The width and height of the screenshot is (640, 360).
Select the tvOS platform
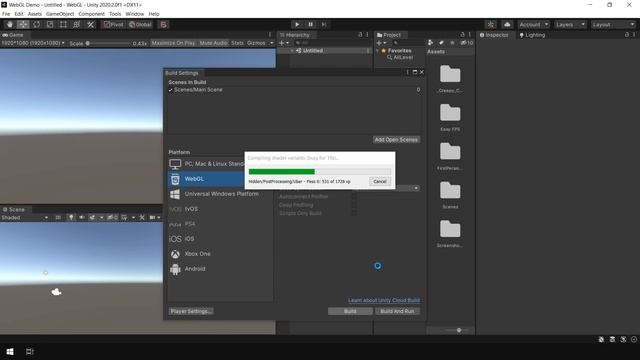point(220,209)
